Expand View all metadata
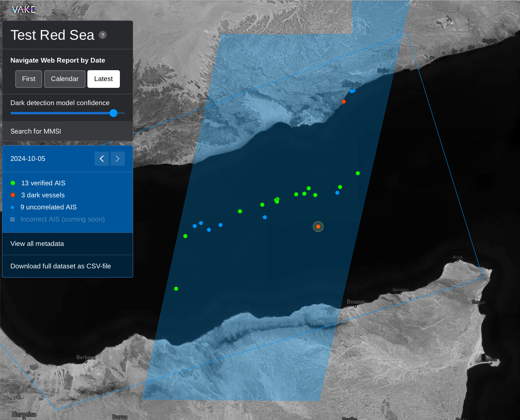 point(37,244)
